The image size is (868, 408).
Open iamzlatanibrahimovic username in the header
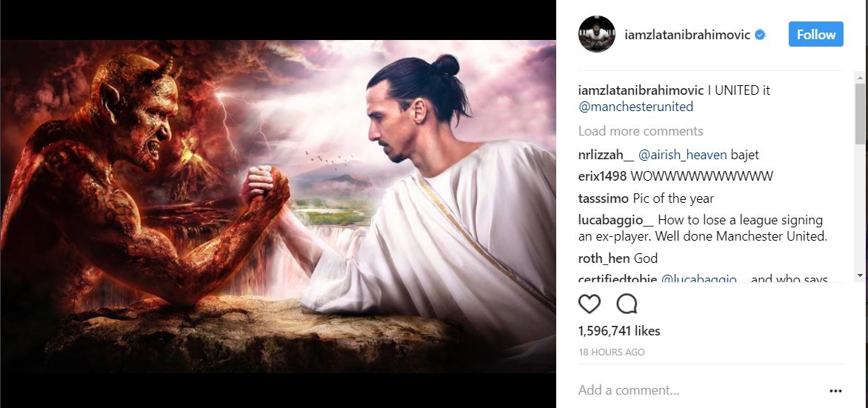[687, 35]
